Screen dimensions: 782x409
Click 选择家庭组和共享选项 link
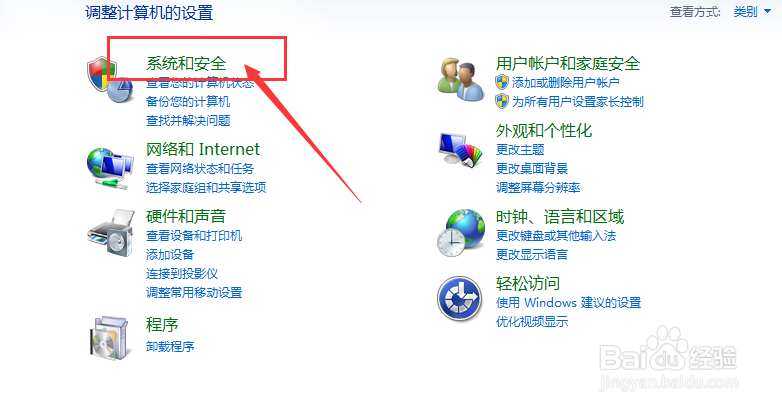(206, 188)
